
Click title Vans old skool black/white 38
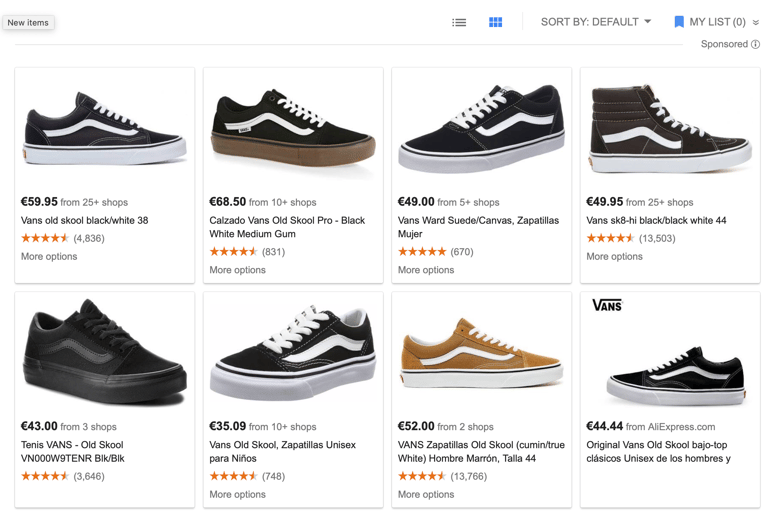(84, 221)
